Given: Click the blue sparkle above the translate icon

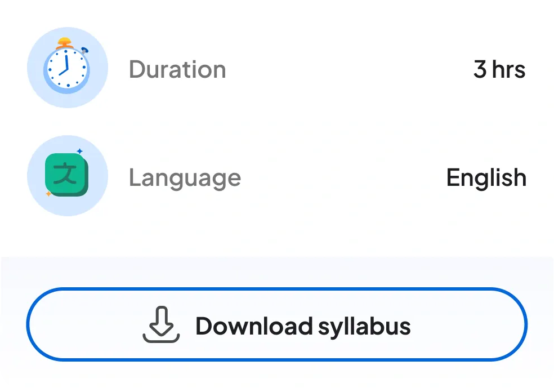Looking at the screenshot, I should tap(79, 151).
